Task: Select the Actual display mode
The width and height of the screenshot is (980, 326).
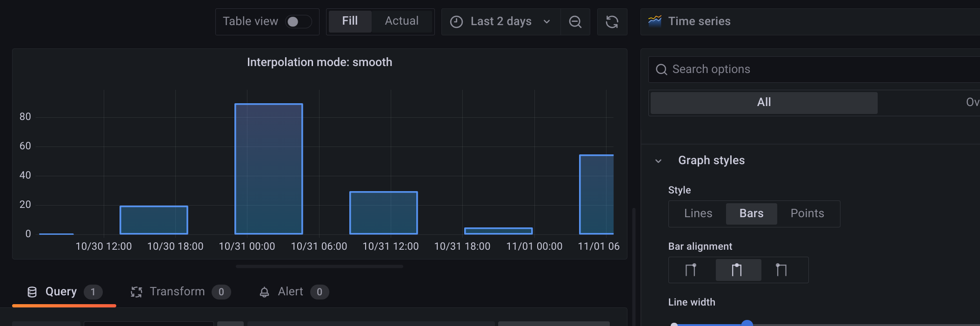Action: point(402,21)
